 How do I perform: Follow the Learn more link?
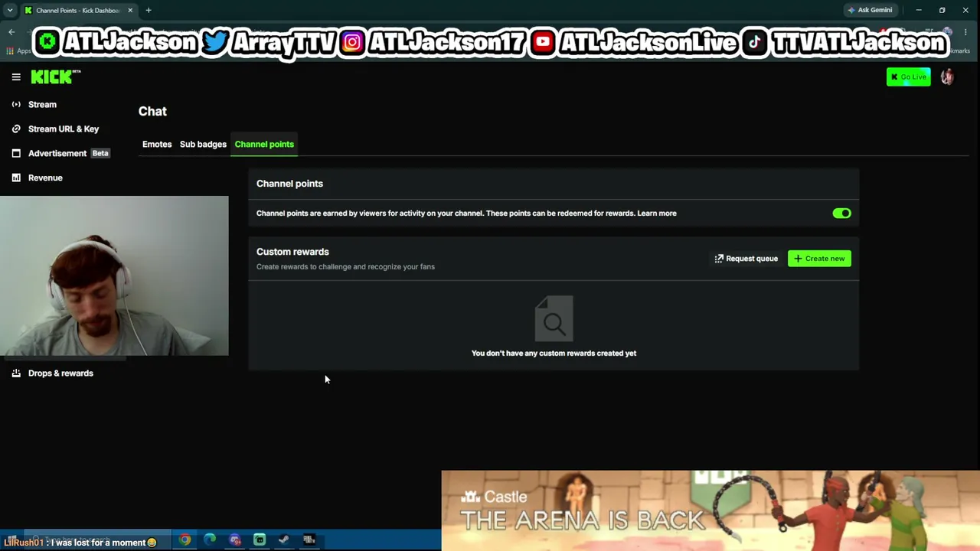click(x=657, y=214)
